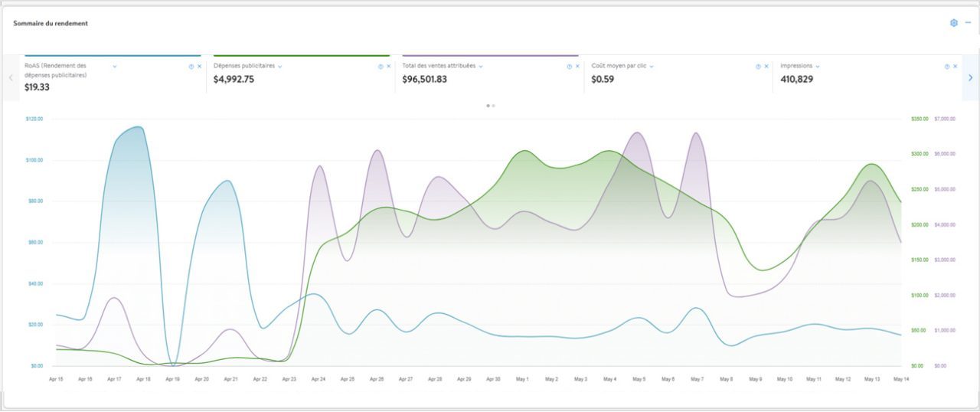Show help for Total des ventes attribuées
The height and width of the screenshot is (412, 980).
(570, 67)
